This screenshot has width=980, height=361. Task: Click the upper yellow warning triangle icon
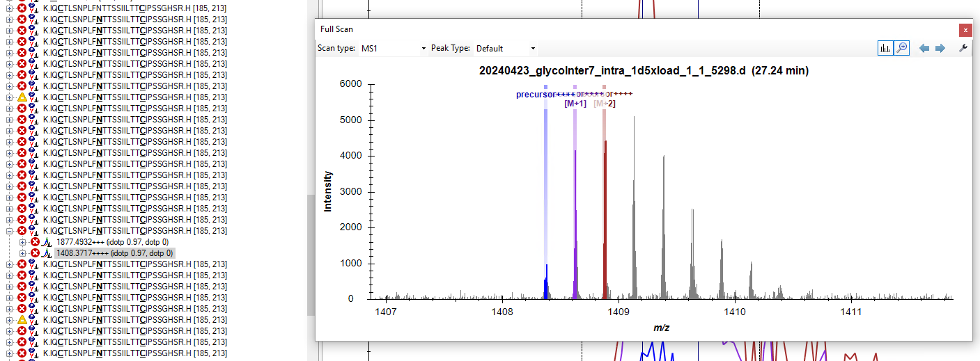(x=22, y=97)
